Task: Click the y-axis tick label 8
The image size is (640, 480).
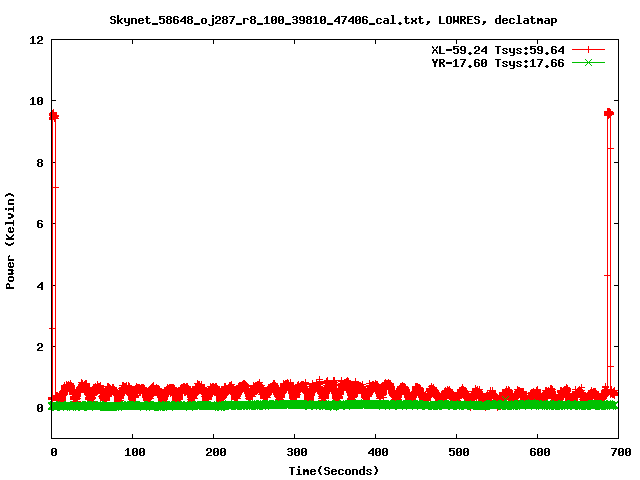Action: [x=40, y=163]
